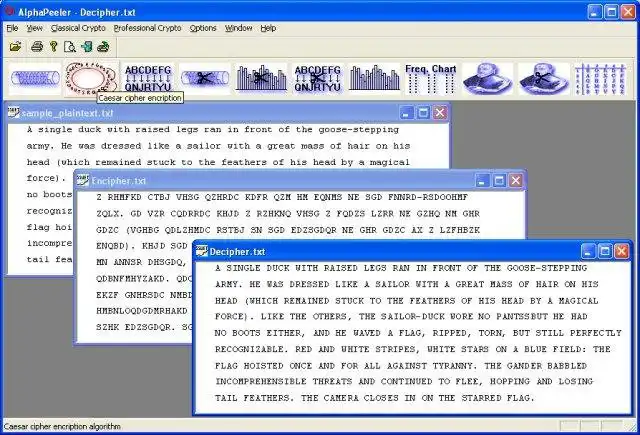Image resolution: width=640 pixels, height=435 pixels.
Task: Maximize the main AlphaPeeler window
Action: tap(611, 12)
